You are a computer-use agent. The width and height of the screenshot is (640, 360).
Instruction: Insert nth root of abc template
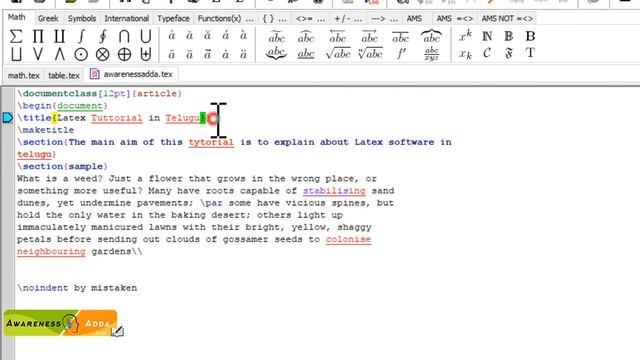pos(370,53)
